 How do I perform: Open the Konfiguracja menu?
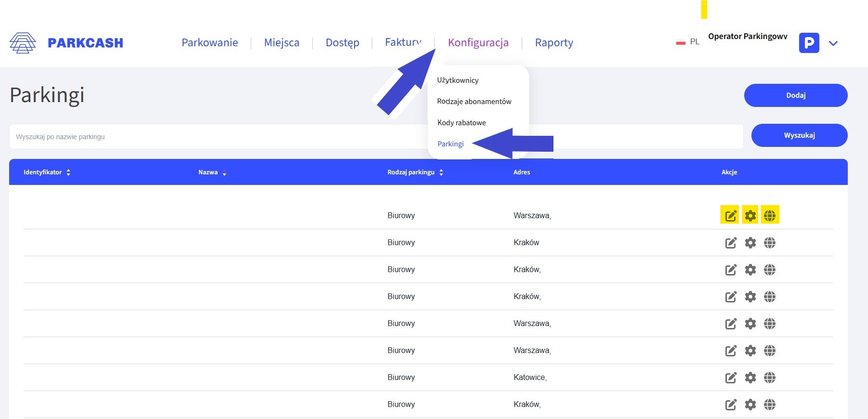(x=478, y=42)
